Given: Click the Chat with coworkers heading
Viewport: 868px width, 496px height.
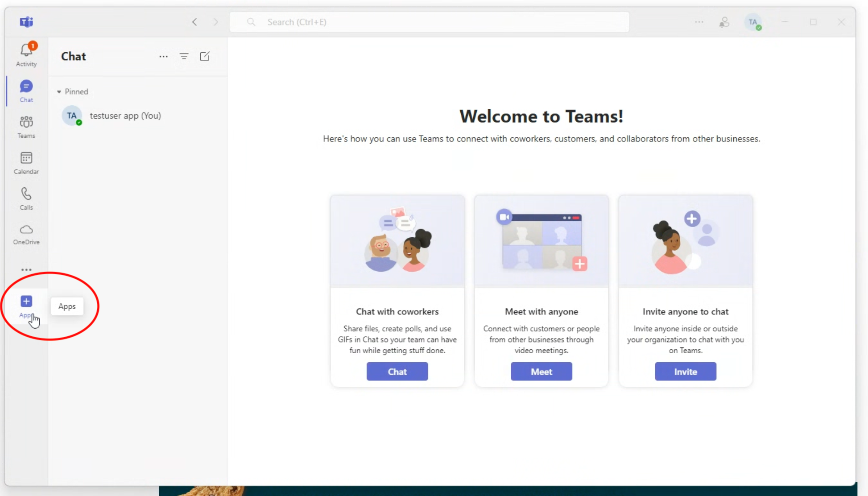Looking at the screenshot, I should pyautogui.click(x=397, y=311).
